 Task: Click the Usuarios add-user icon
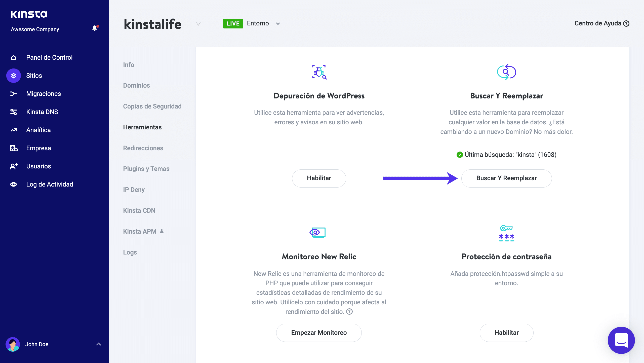click(14, 166)
